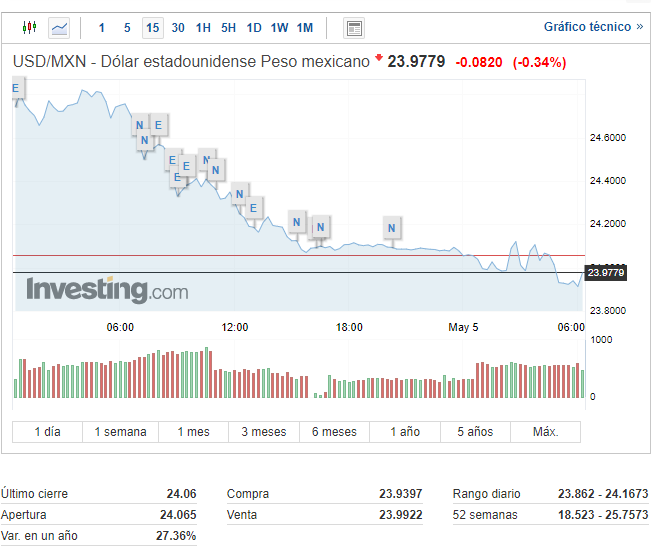Set the interval to 1D
Viewport: 656px width, 548px height.
tap(254, 27)
